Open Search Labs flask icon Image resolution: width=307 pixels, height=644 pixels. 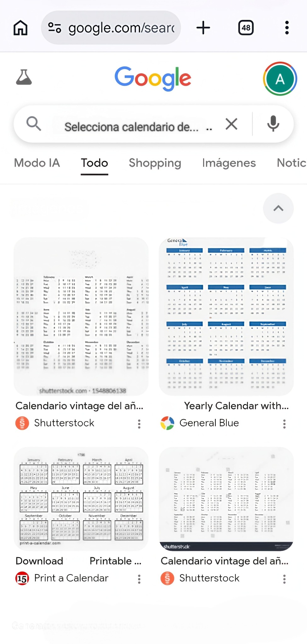click(x=24, y=77)
